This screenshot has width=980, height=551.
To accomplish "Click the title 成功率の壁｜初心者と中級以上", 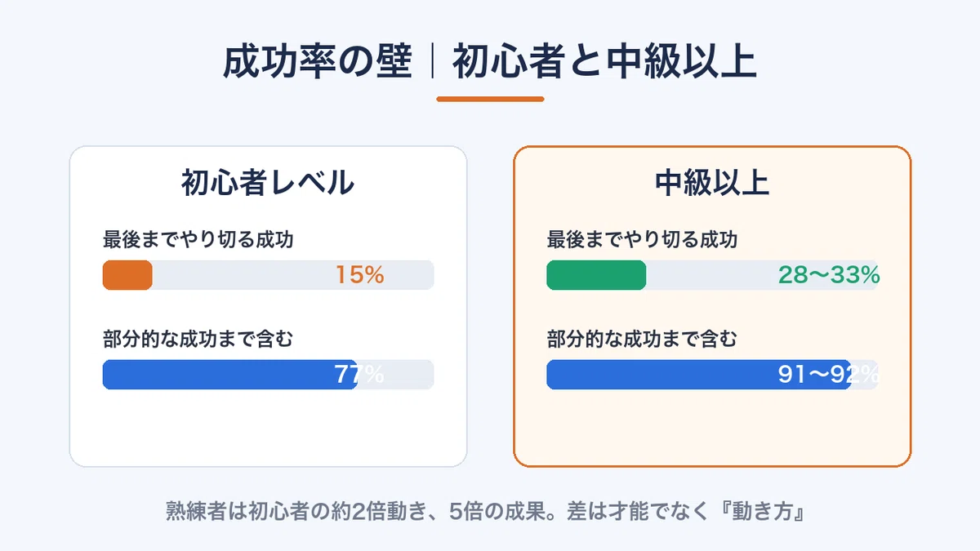I will (x=490, y=63).
